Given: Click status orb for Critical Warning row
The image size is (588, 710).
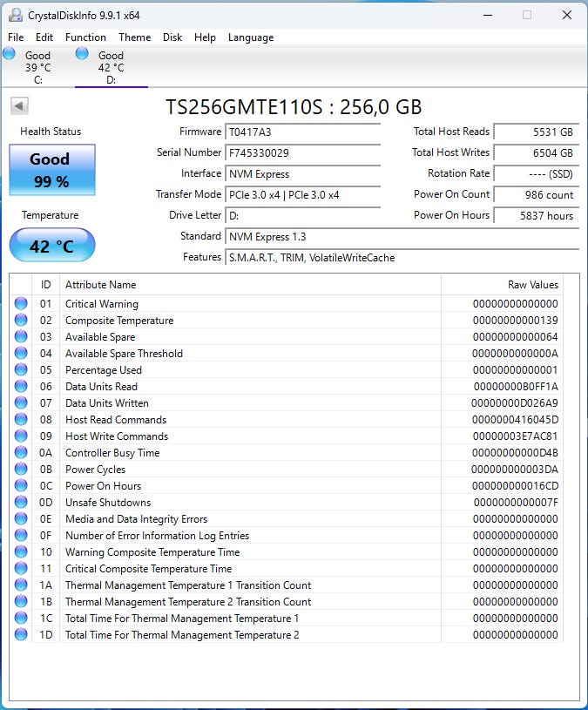Looking at the screenshot, I should click(x=21, y=303).
